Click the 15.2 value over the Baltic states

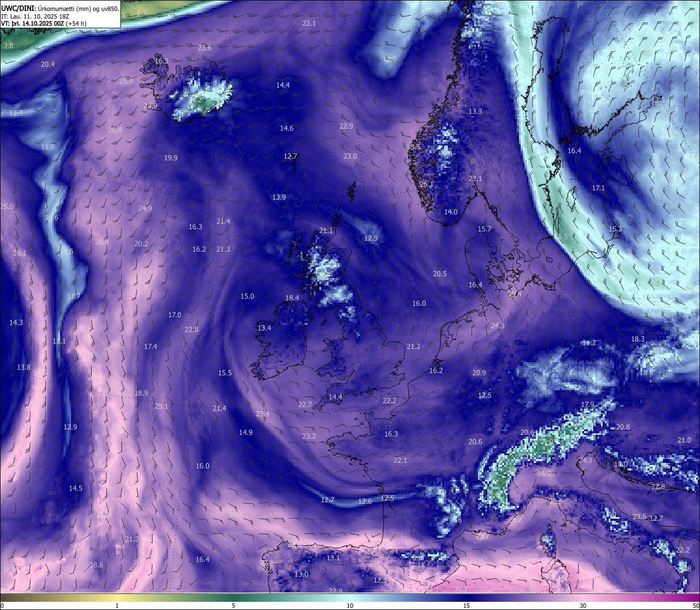point(615,229)
